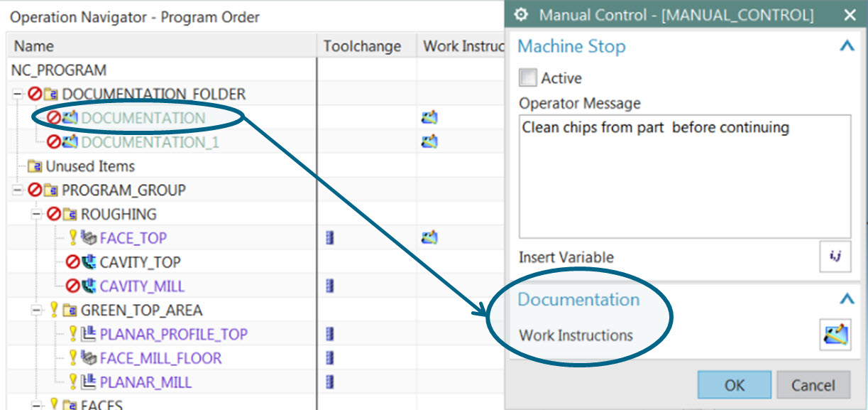The image size is (868, 410).
Task: Confirm the dialog with OK
Action: coord(734,385)
